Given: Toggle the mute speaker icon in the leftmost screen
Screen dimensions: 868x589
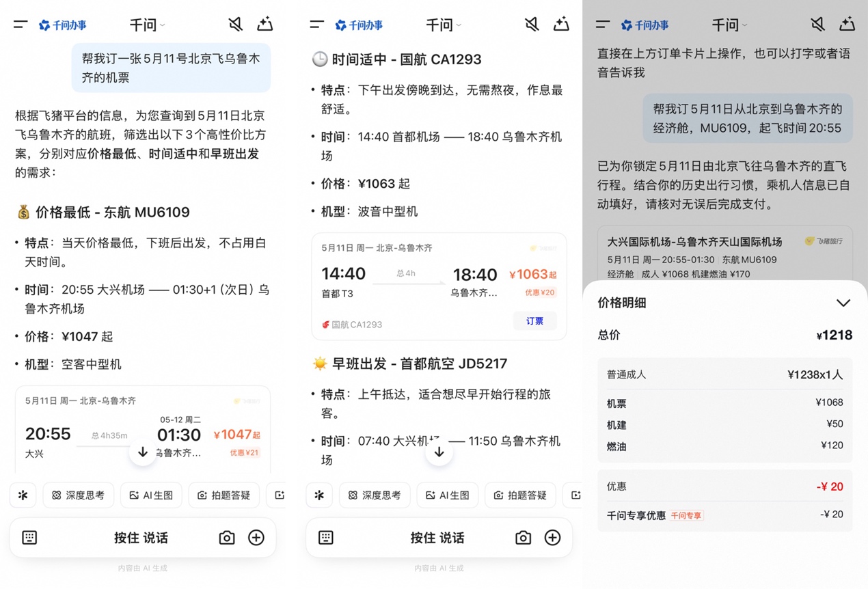Looking at the screenshot, I should pos(235,25).
